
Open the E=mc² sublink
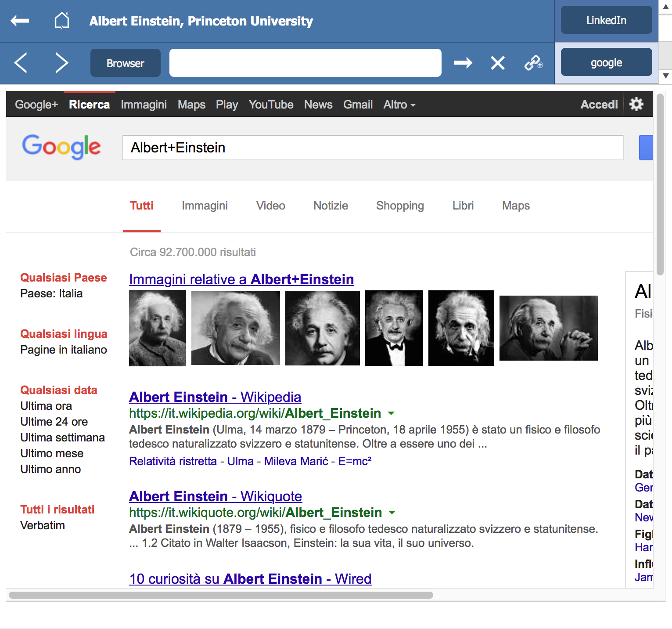click(x=355, y=461)
